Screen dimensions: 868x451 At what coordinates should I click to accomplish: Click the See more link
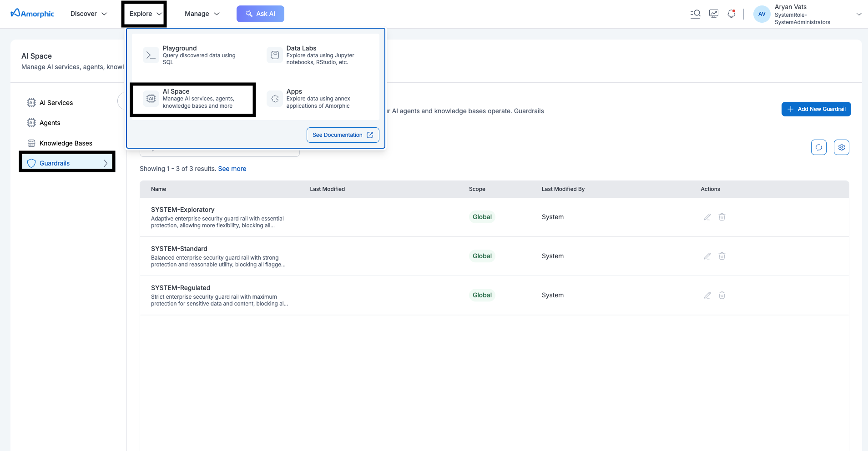click(232, 169)
